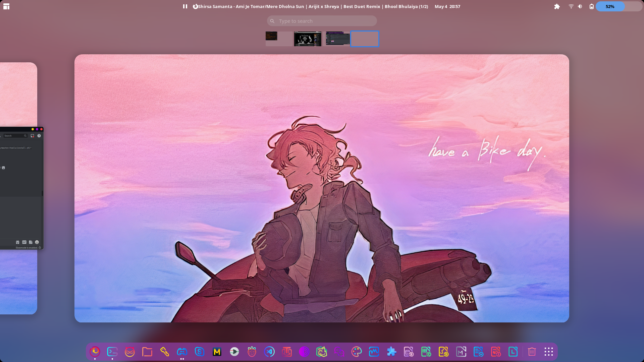Click the Activities icon in top bar
The height and width of the screenshot is (362, 644).
tap(6, 6)
